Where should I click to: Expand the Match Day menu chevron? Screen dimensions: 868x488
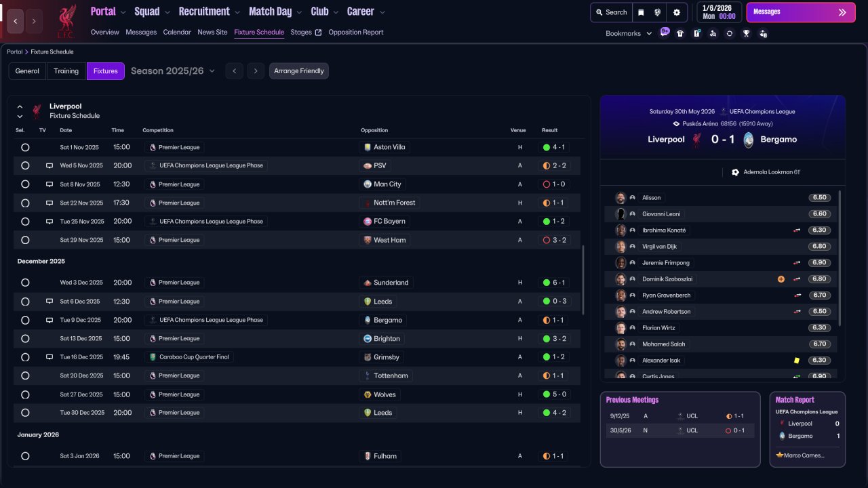coord(299,12)
